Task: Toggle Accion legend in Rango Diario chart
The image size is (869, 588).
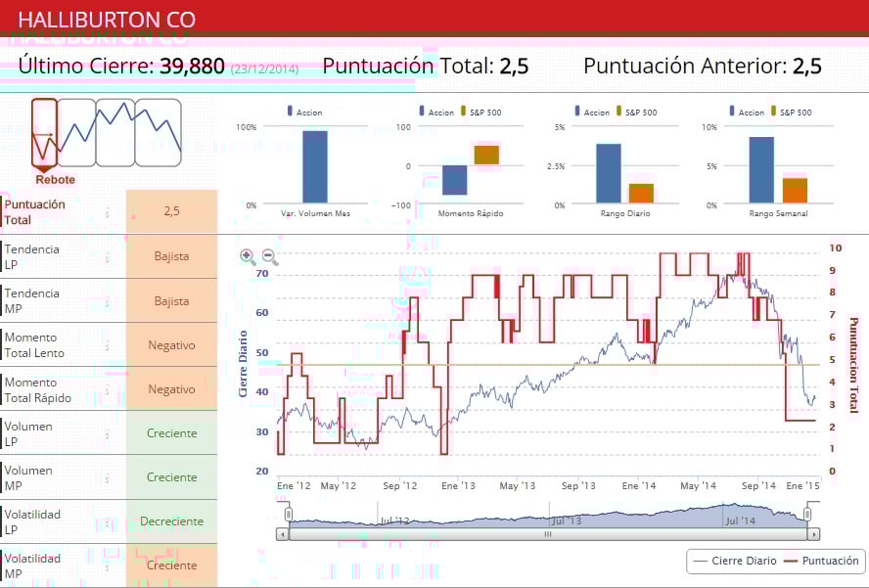Action: 592,112
